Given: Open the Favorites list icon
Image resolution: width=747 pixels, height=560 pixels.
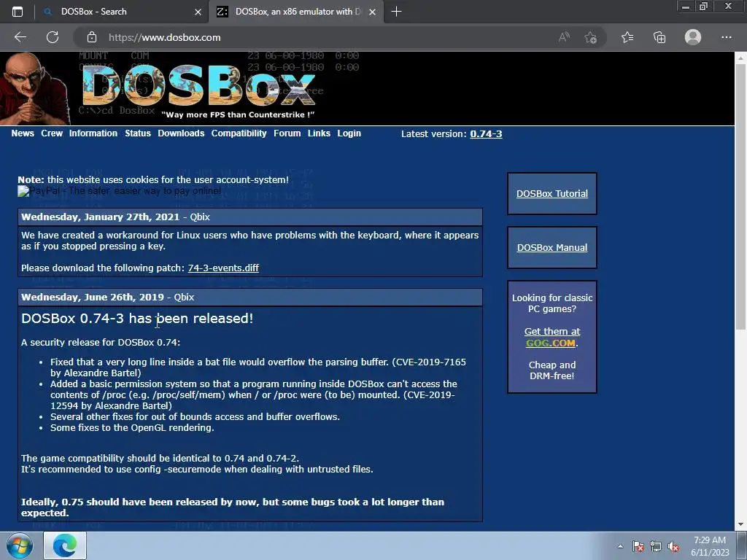Looking at the screenshot, I should 627,37.
